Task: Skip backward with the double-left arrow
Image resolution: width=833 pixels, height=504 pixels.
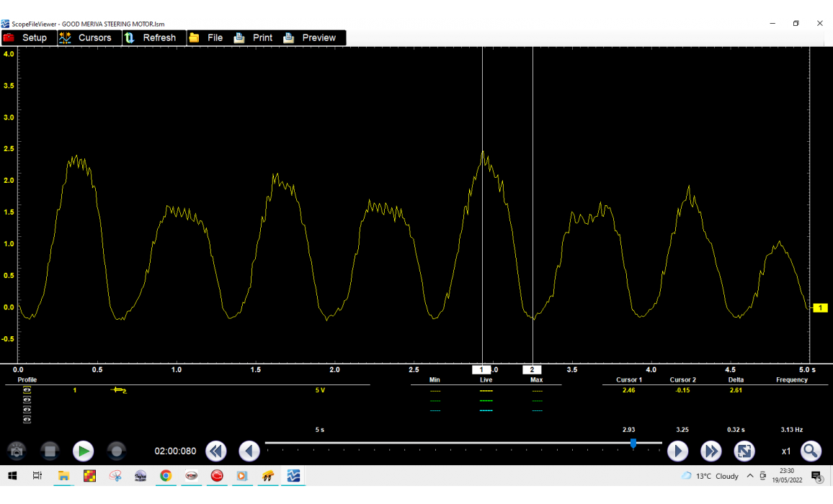Action: (215, 451)
